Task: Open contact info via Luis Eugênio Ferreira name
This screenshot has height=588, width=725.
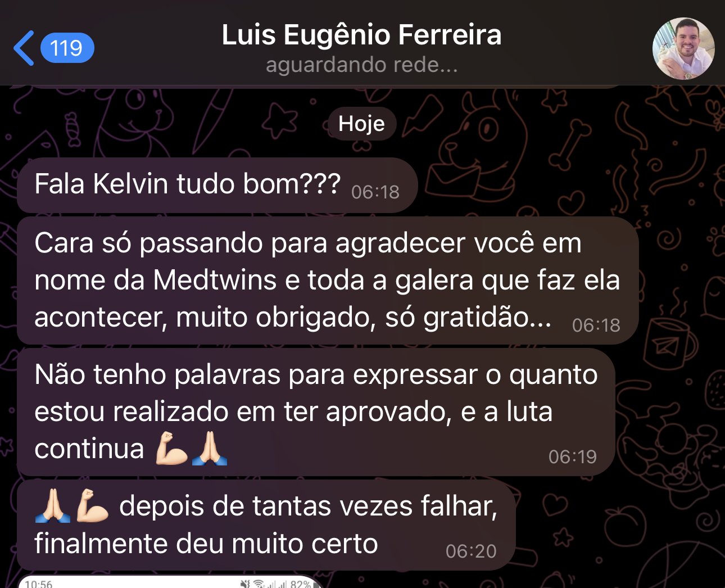Action: coord(361,35)
